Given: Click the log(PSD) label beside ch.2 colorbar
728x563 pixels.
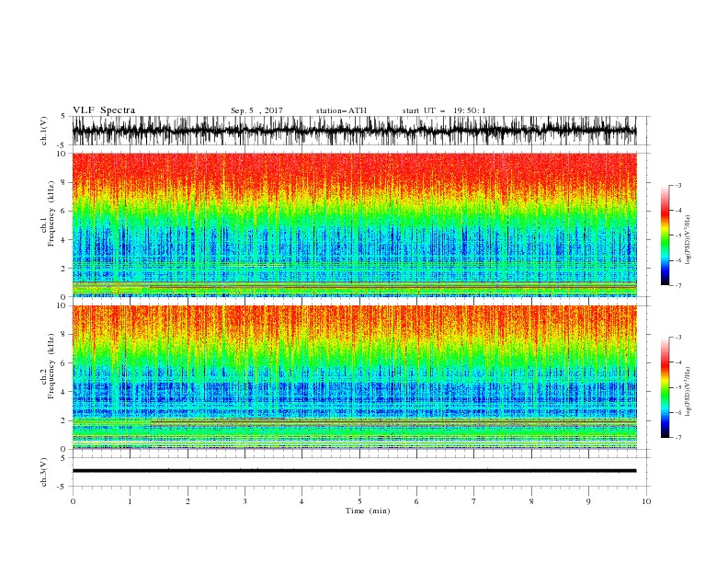Looking at the screenshot, I should pyautogui.click(x=688, y=392).
